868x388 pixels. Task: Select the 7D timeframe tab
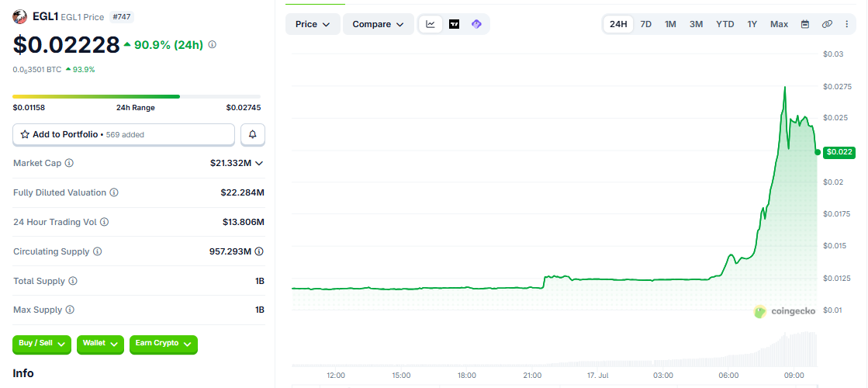(x=645, y=24)
